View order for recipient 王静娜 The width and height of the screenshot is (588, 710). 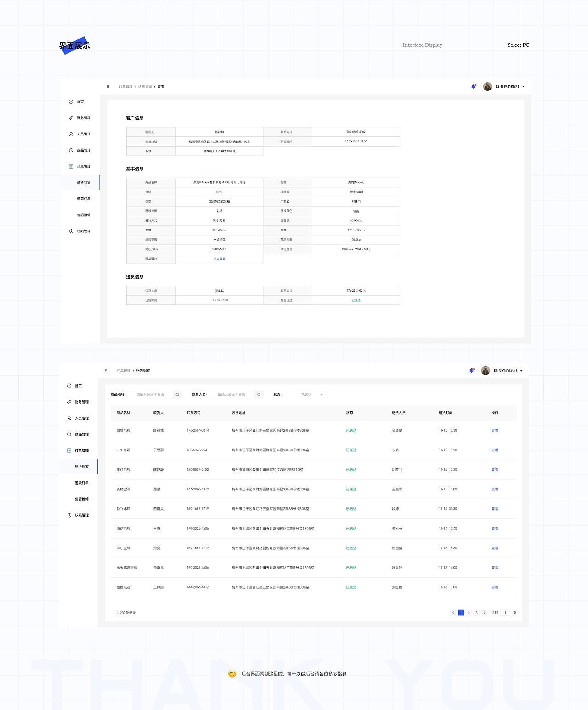[x=495, y=587]
